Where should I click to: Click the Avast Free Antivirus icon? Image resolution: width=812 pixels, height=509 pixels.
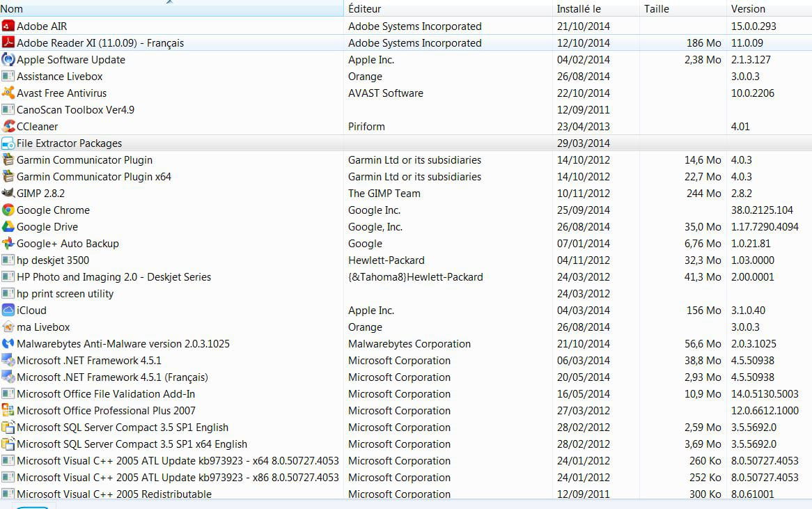[x=8, y=93]
